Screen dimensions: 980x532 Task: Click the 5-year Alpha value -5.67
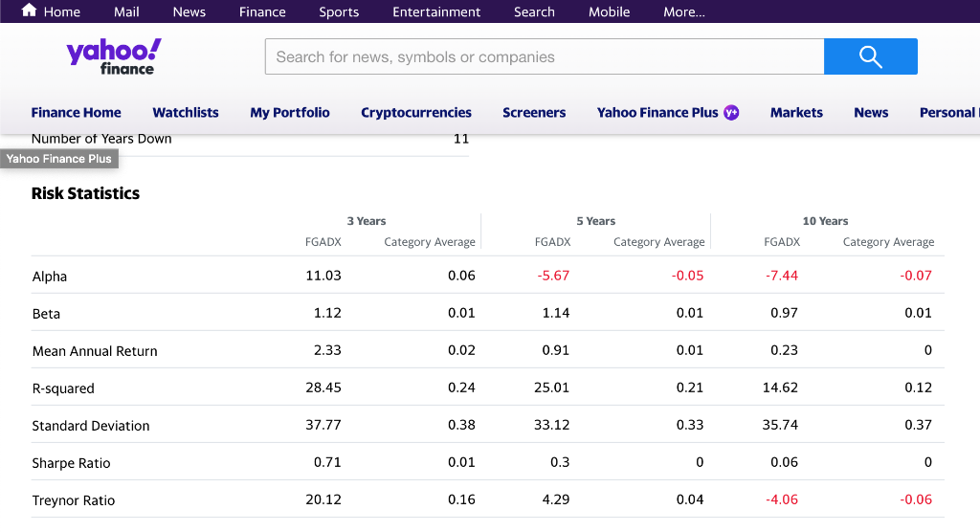[x=553, y=276]
